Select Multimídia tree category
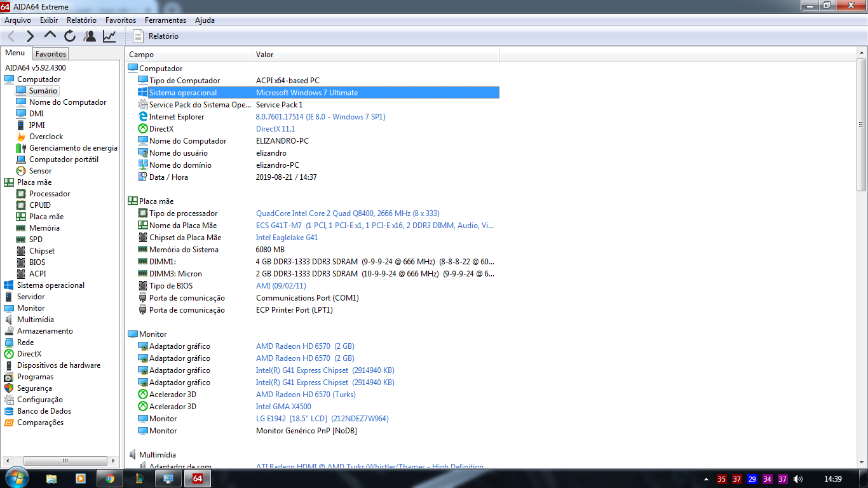This screenshot has height=488, width=868. pyautogui.click(x=36, y=320)
